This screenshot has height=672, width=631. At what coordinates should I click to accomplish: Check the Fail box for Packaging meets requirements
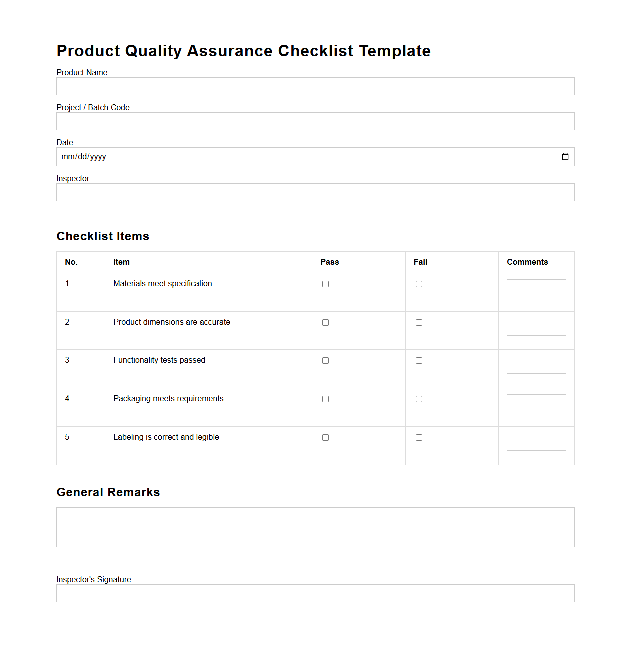pos(419,399)
